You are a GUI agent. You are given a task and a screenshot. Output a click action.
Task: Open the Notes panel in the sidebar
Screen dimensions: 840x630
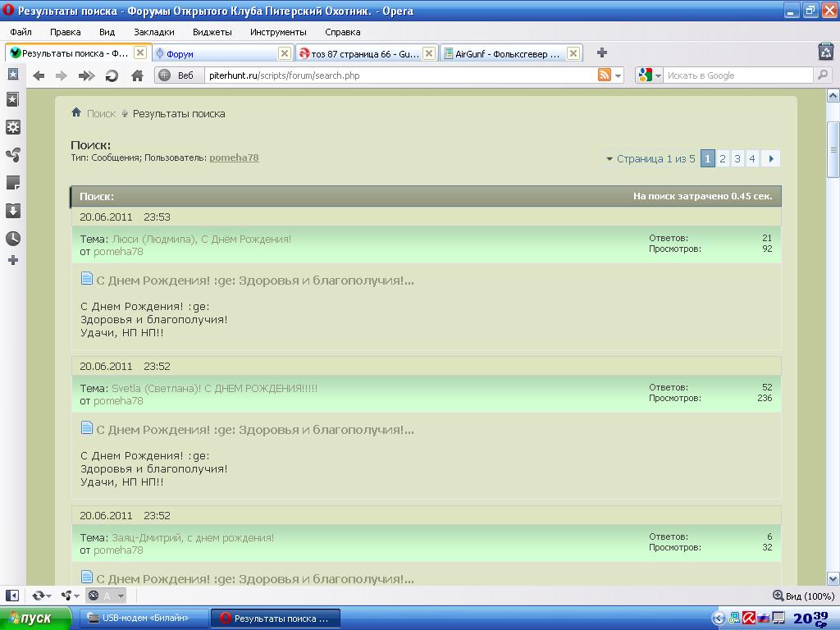(12, 183)
